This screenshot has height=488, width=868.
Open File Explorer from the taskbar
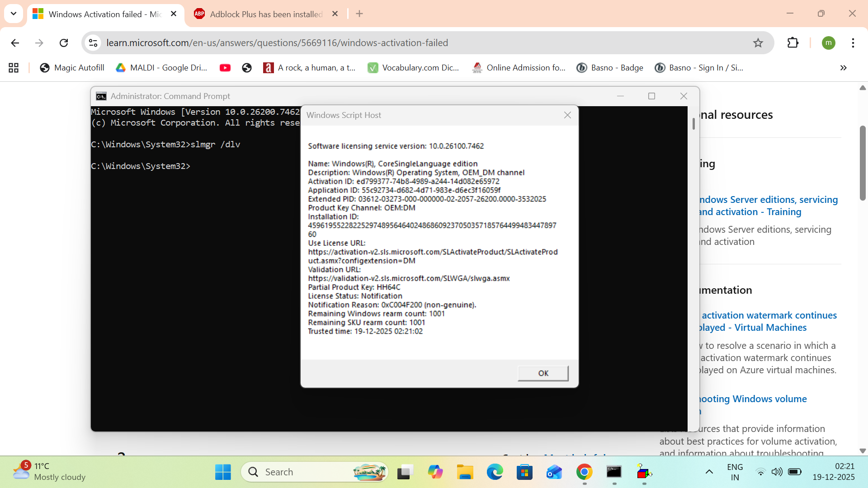coord(465,471)
